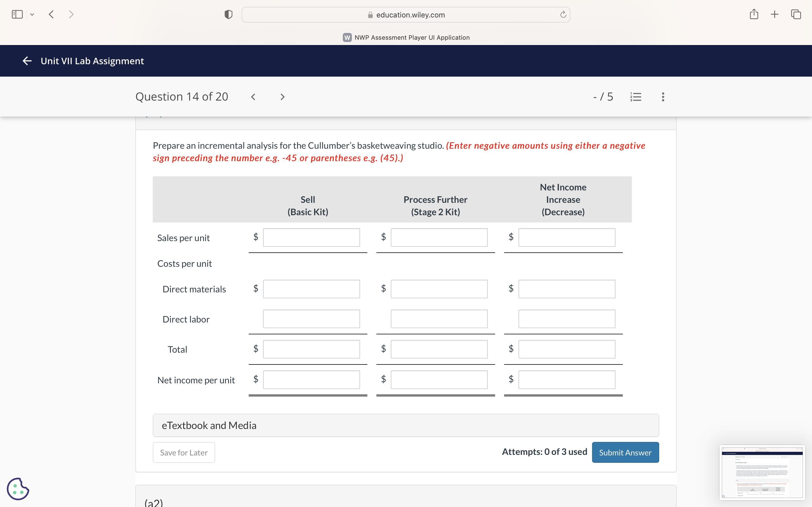Navigate to the previous question
Viewport: 812px width, 507px height.
coord(253,97)
